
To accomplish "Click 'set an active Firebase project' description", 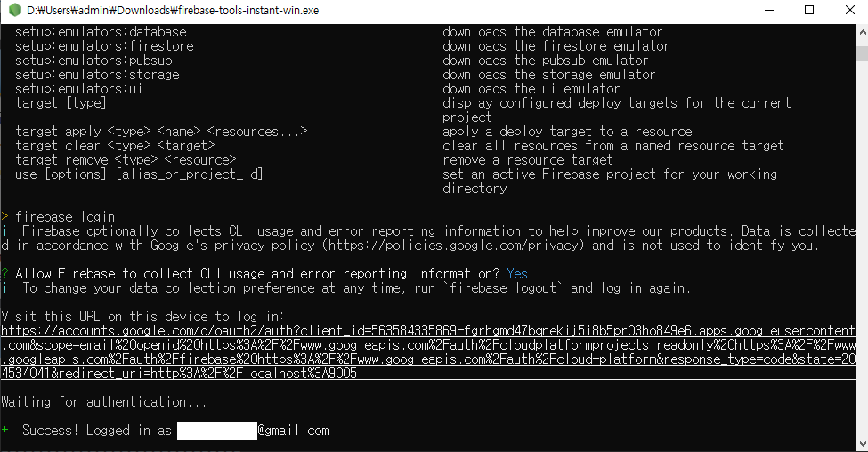I will click(610, 182).
